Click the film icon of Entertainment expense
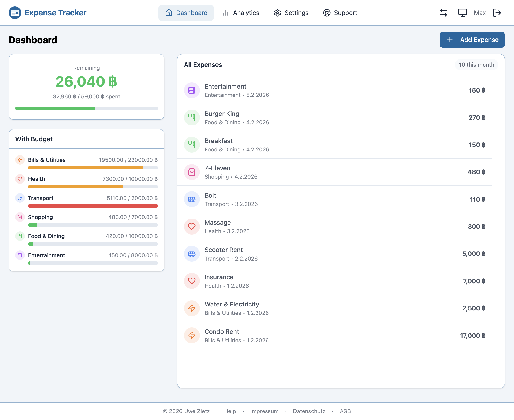 click(x=192, y=91)
